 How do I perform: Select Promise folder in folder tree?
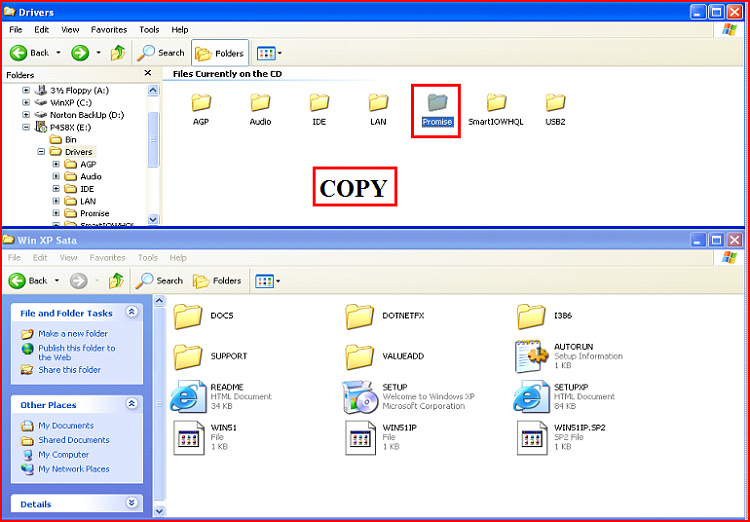point(95,213)
